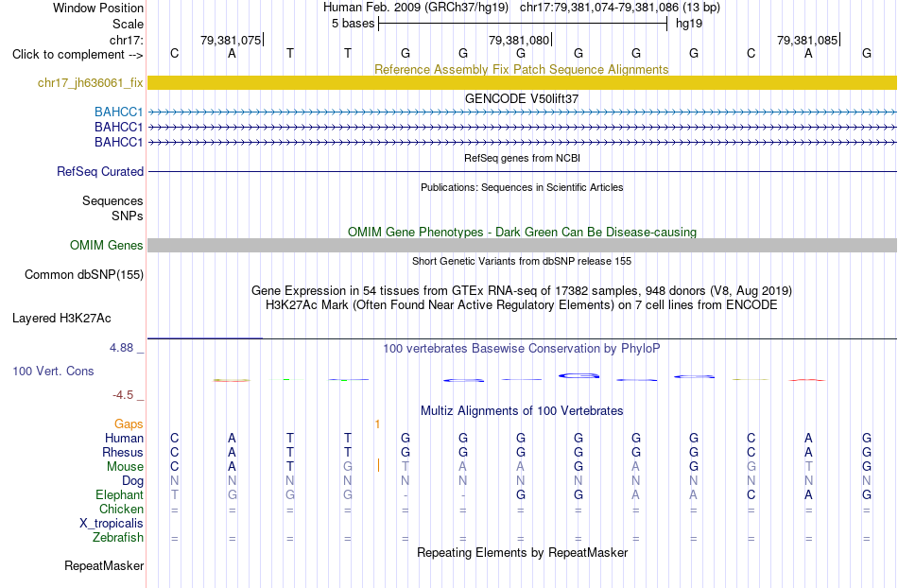This screenshot has width=898, height=588.
Task: Open Common dbSNP(155) track label
Action: 83,275
